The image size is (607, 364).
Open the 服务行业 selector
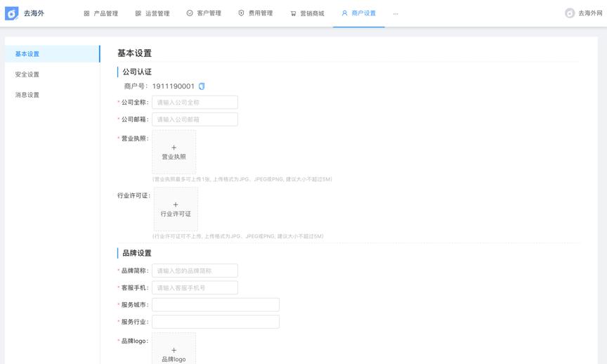click(x=216, y=322)
